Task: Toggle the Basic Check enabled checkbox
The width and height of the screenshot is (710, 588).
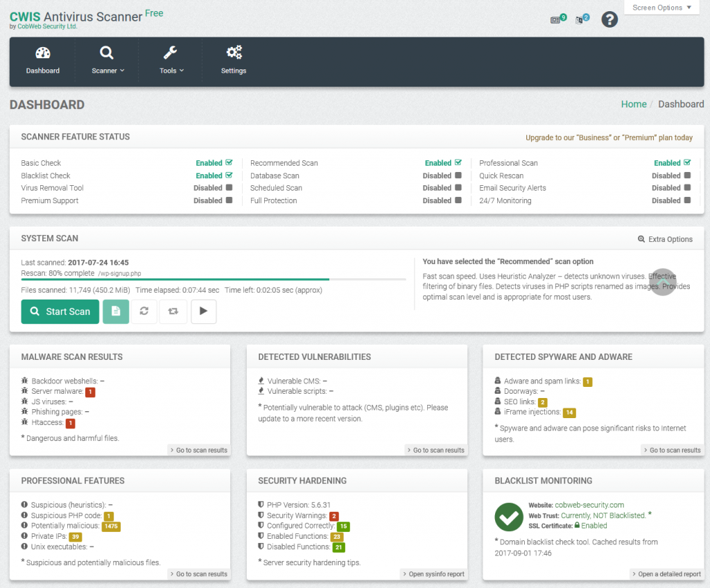Action: [x=229, y=163]
